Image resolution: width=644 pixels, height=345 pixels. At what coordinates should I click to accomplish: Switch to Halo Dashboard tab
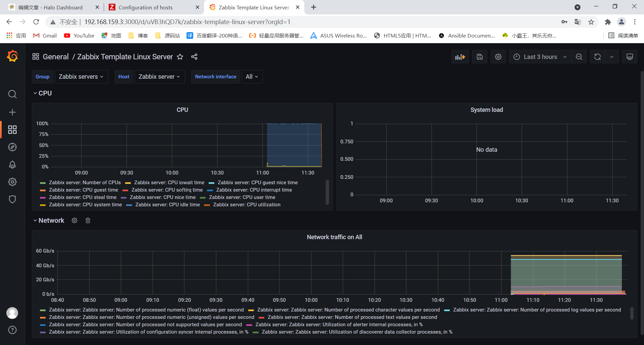(50, 7)
